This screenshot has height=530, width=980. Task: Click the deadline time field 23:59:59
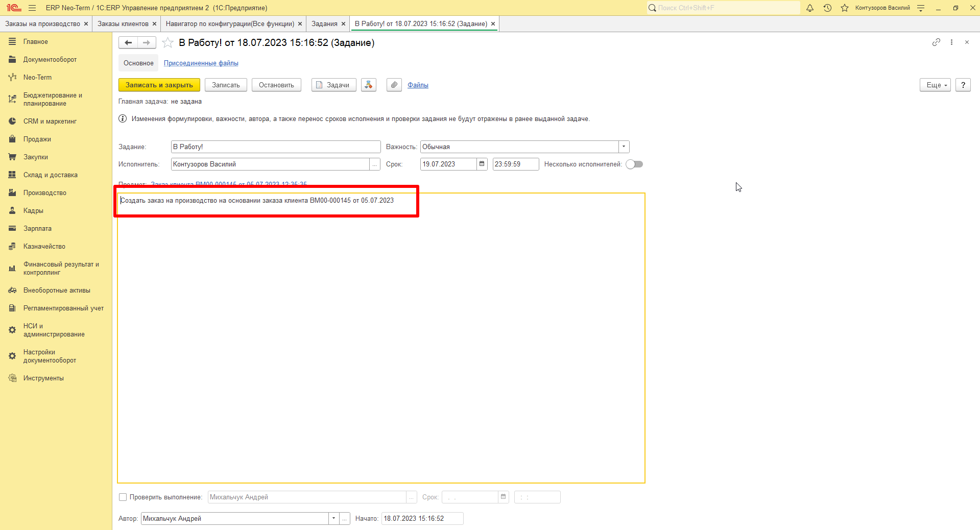click(x=515, y=164)
